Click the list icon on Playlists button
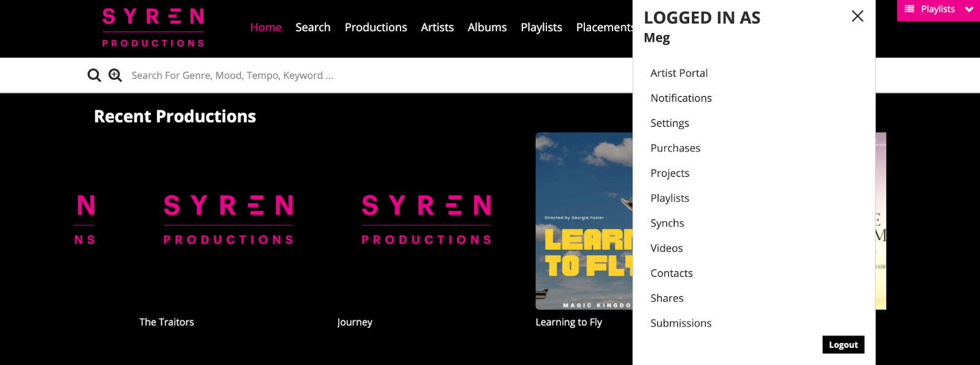Screen dimensions: 980x365 click(x=910, y=9)
